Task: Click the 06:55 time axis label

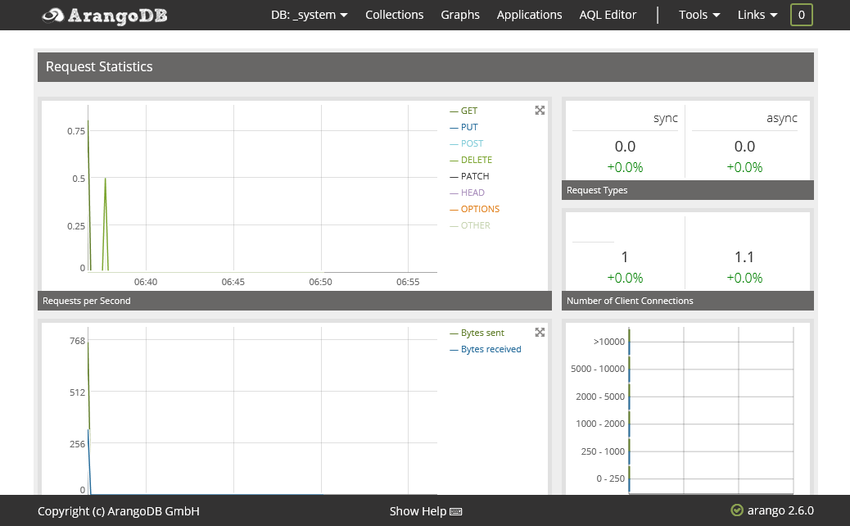Action: click(x=408, y=281)
